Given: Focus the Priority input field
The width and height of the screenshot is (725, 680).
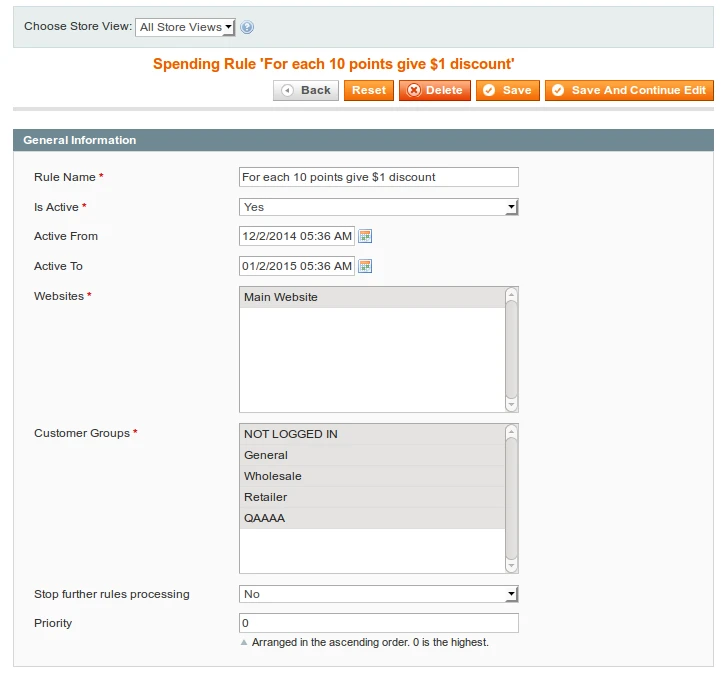Looking at the screenshot, I should tap(378, 623).
